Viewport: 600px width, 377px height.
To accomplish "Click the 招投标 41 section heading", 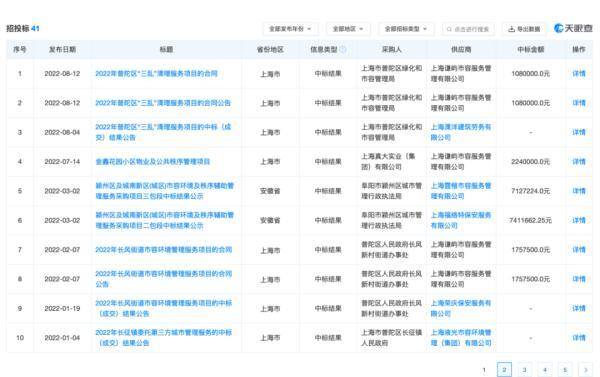I will [23, 28].
